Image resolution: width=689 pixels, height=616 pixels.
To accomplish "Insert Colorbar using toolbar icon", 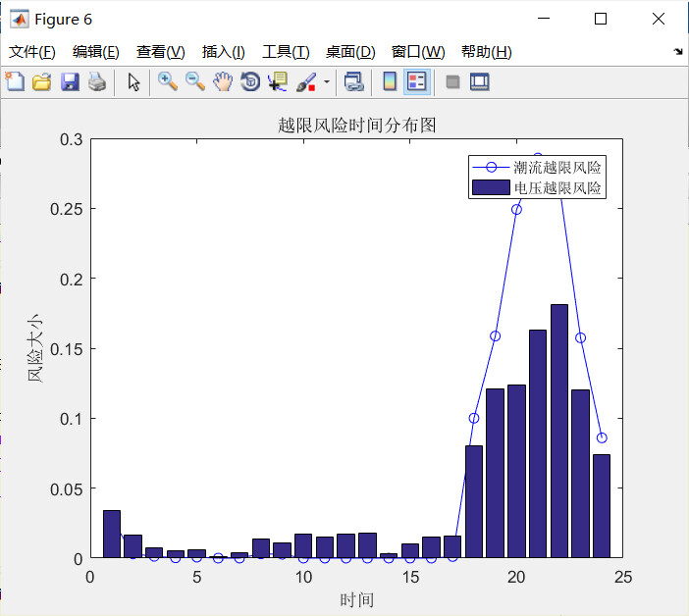I will 390,81.
